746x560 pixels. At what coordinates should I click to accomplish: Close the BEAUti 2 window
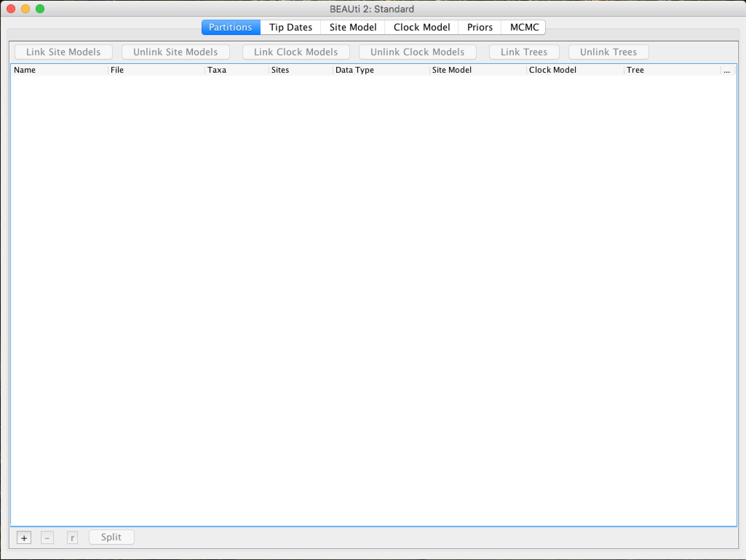(11, 9)
